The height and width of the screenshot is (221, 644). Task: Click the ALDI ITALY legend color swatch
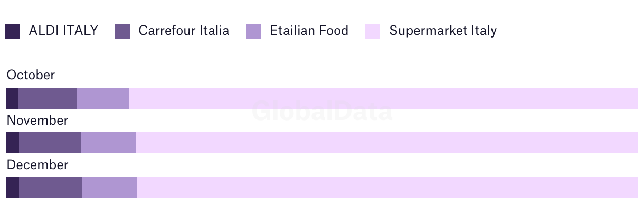[13, 32]
